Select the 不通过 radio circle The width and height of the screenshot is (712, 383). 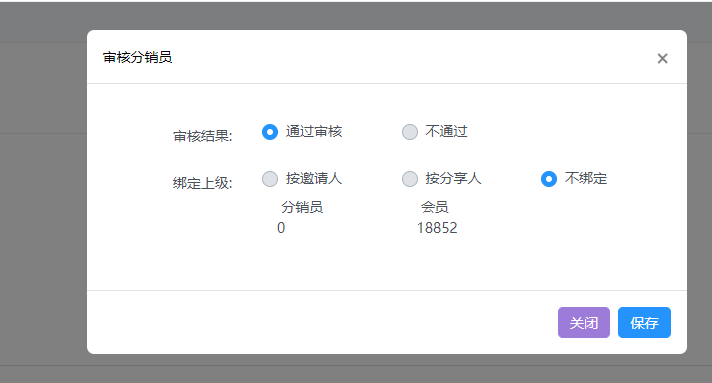click(x=410, y=132)
